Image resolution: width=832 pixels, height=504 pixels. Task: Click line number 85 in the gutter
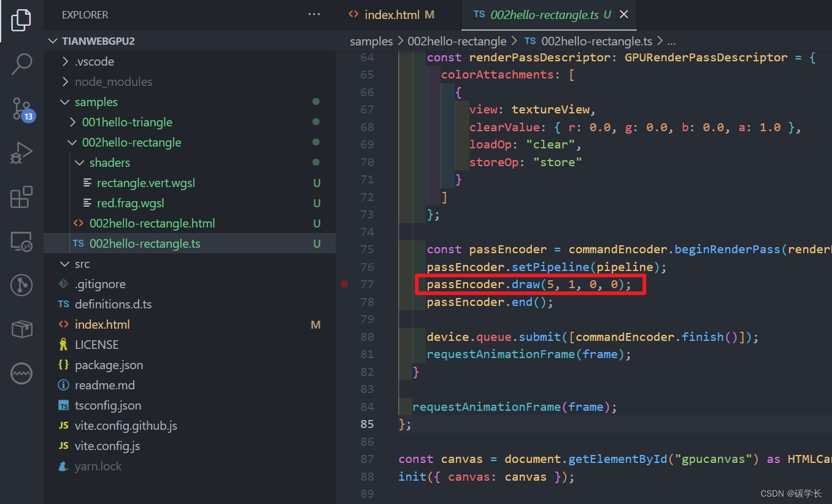click(367, 424)
